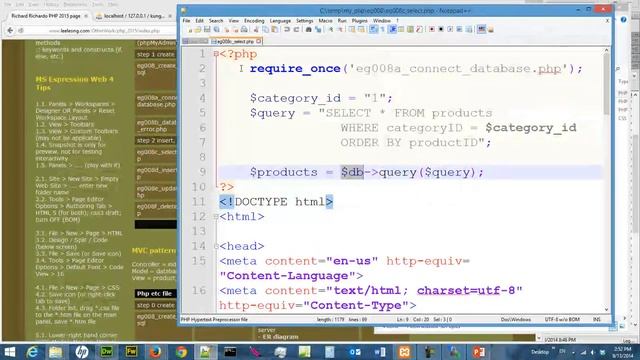Open Firefox from the taskbar

pos(155,352)
